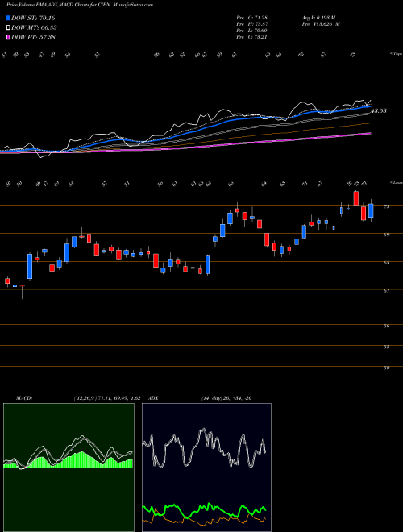Click the white DOW MT legend swatch
The image size is (403, 532).
click(9, 27)
